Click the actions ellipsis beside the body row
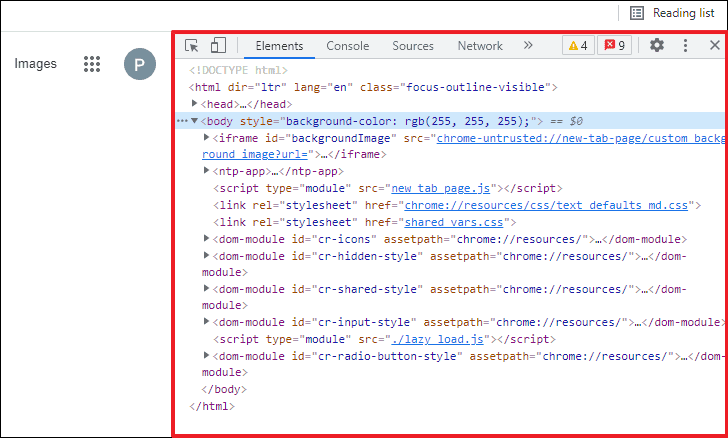The width and height of the screenshot is (728, 438). point(182,121)
